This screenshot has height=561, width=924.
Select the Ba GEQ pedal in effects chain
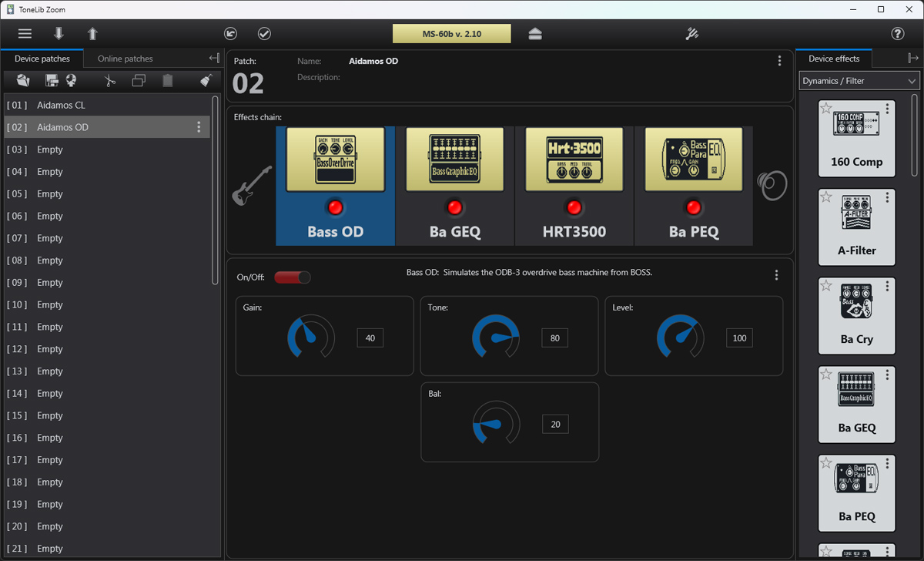click(x=454, y=186)
